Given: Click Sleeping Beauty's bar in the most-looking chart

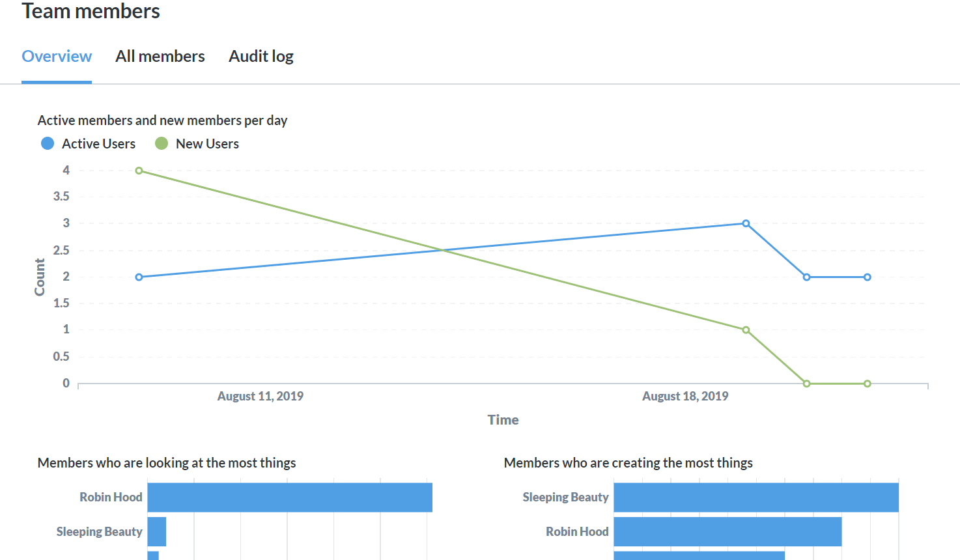Looking at the screenshot, I should point(157,531).
